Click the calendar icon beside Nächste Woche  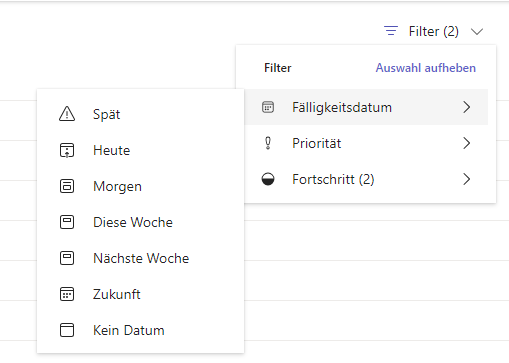[x=67, y=258]
